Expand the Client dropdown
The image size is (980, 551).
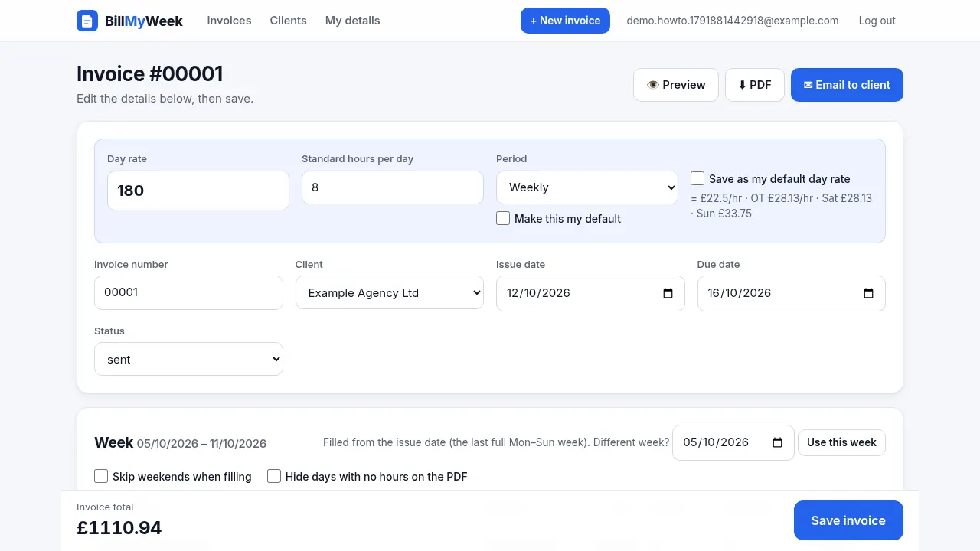tap(390, 293)
